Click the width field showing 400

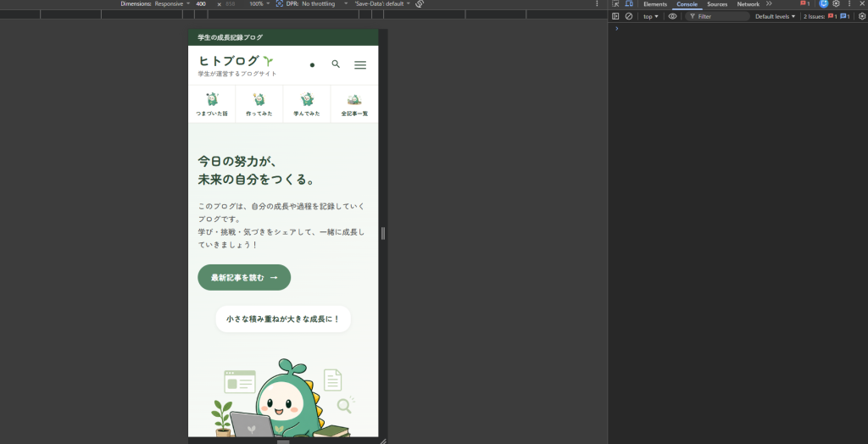[x=203, y=4]
